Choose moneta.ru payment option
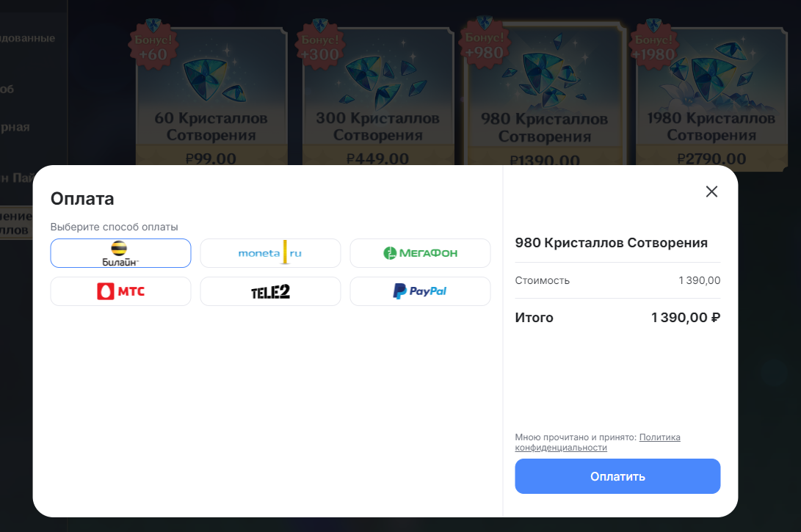The width and height of the screenshot is (801, 532). pos(270,253)
